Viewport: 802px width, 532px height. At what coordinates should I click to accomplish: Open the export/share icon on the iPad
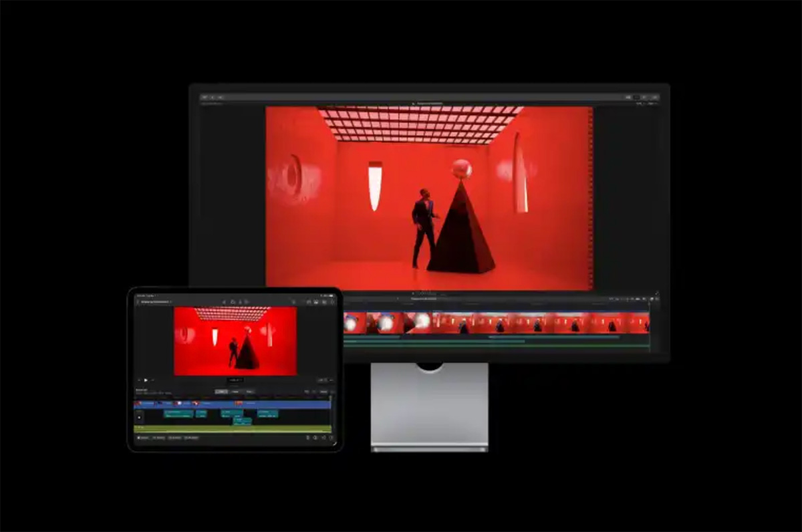pyautogui.click(x=315, y=302)
